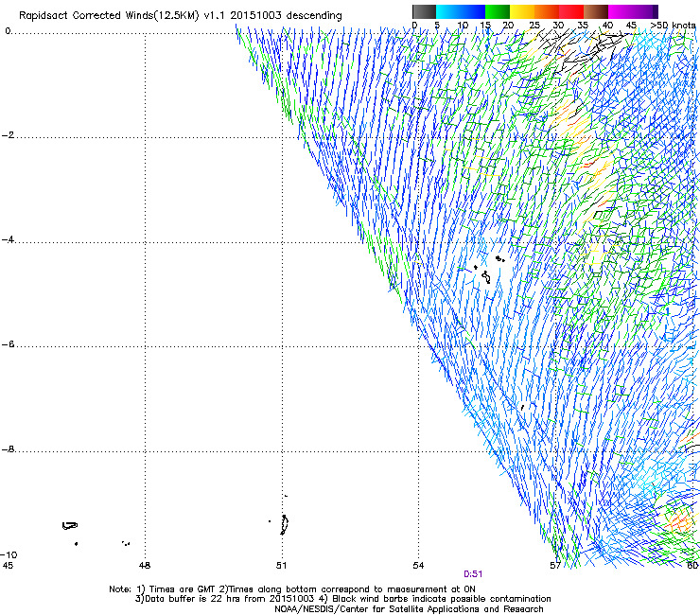The height and width of the screenshot is (615, 700).
Task: Click the purple 'D:51' pass time label
Action: [473, 574]
